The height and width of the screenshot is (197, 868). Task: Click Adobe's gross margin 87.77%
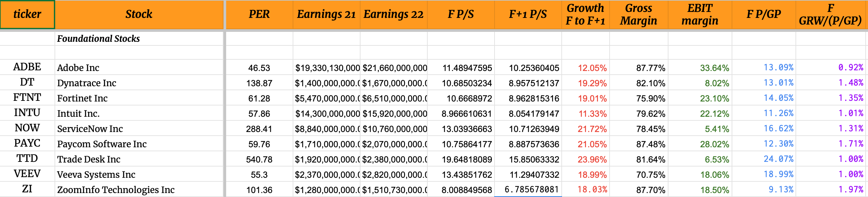[650, 68]
